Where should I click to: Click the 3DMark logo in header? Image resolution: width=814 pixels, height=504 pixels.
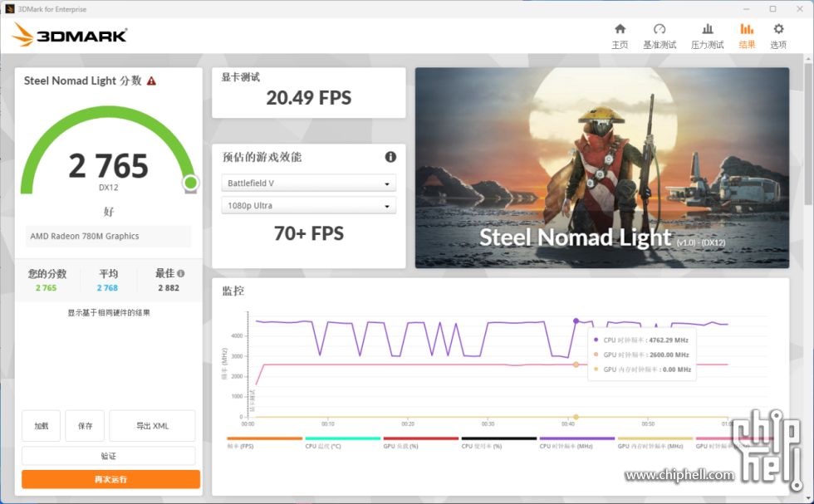(x=70, y=35)
